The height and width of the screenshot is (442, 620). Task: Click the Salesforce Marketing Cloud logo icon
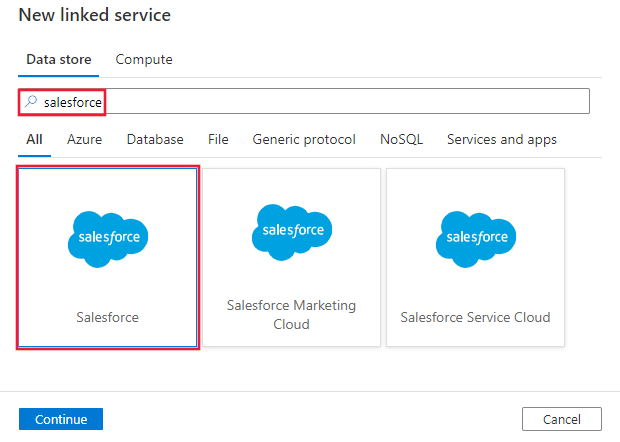click(x=291, y=230)
